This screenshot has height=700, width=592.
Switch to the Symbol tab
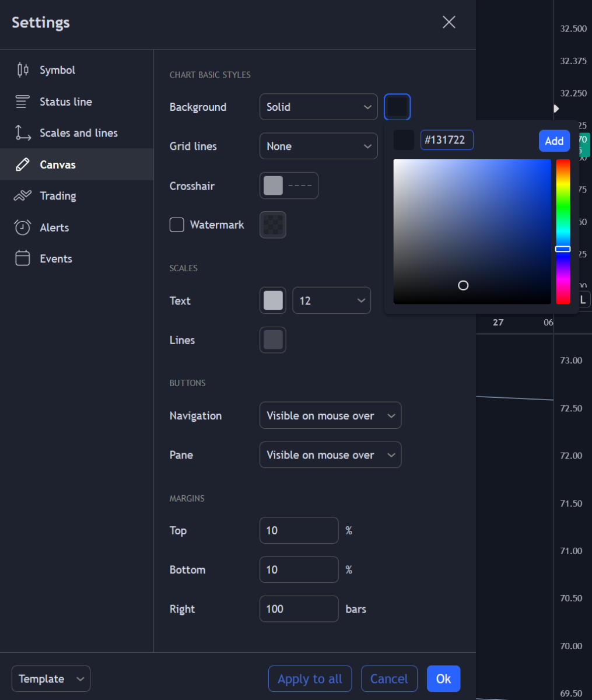pos(76,70)
